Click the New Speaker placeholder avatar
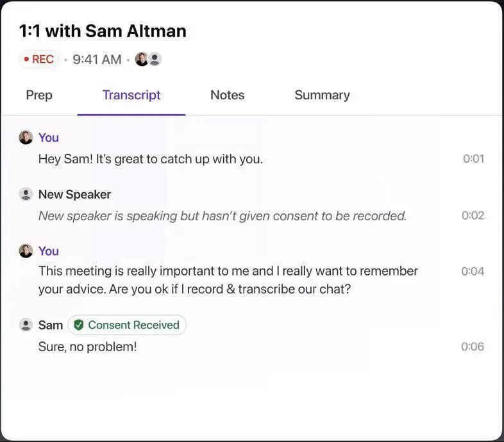 coord(26,194)
